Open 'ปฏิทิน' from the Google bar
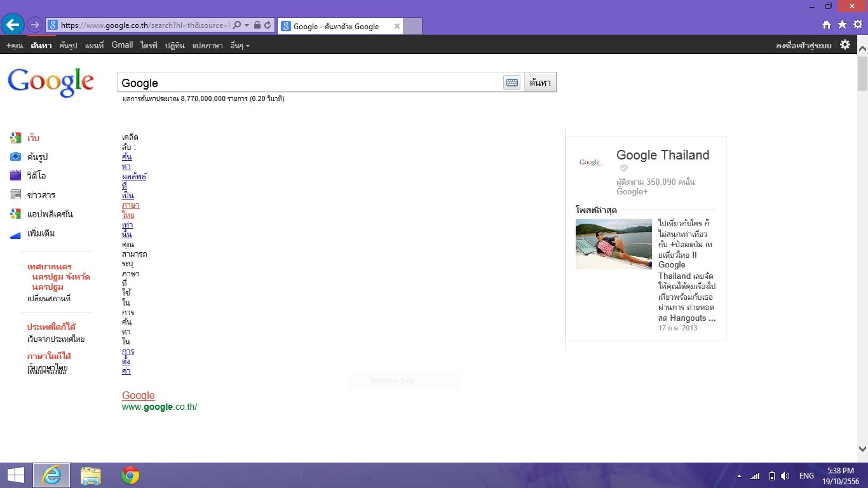Screen dimensions: 868x488 point(175,46)
